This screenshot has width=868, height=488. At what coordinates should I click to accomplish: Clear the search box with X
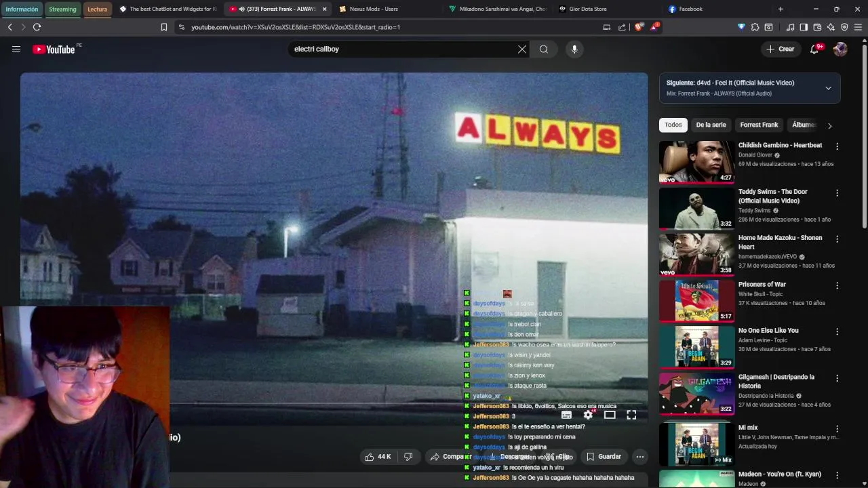pos(522,49)
